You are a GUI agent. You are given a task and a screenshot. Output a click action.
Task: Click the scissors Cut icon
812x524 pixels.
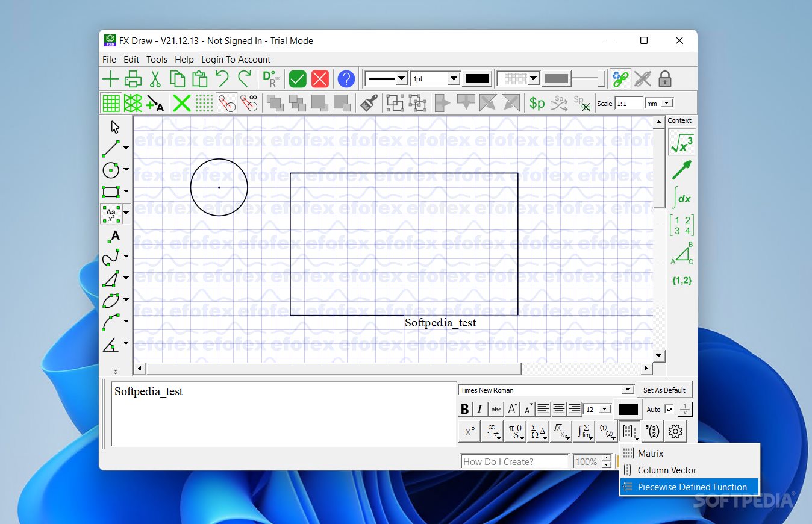tap(155, 79)
